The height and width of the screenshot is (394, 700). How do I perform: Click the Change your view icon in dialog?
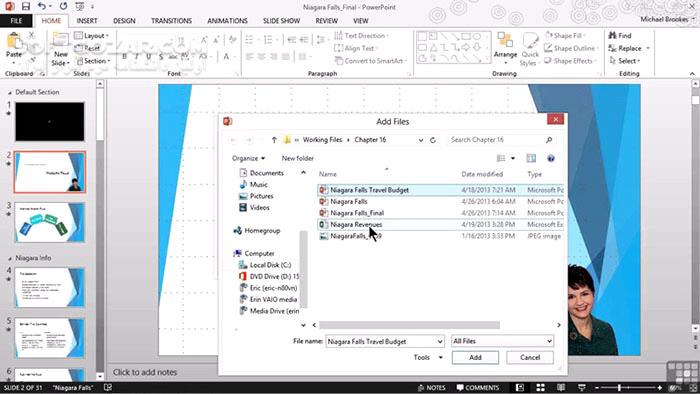coord(501,158)
